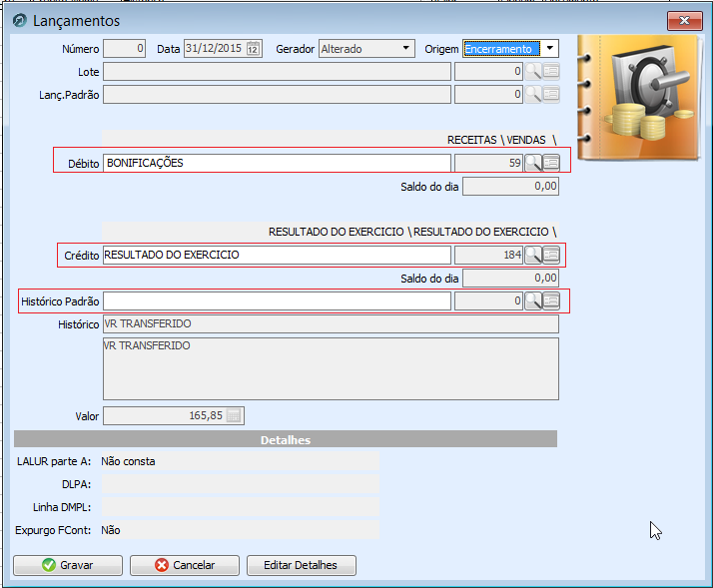Open the list icon in Débito row

[551, 163]
